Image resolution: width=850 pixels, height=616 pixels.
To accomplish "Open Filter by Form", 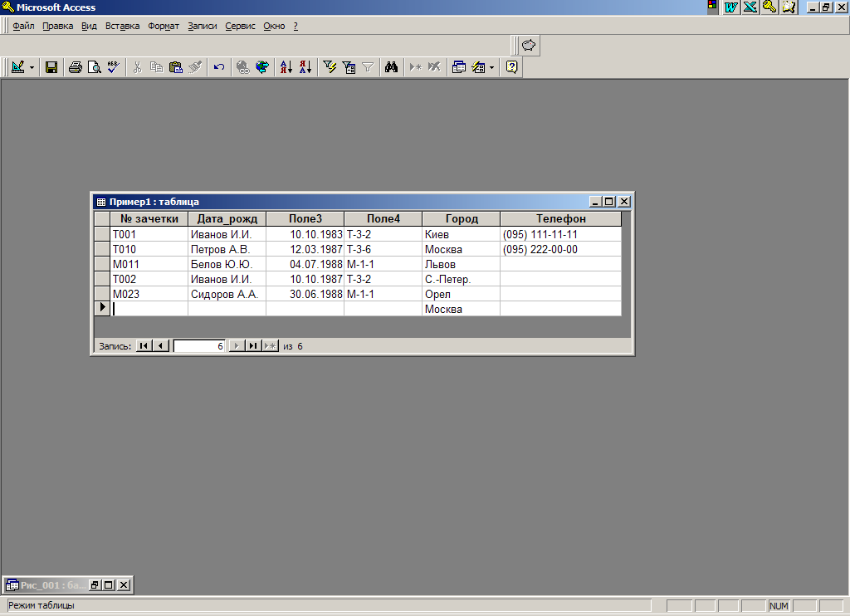I will pos(349,67).
